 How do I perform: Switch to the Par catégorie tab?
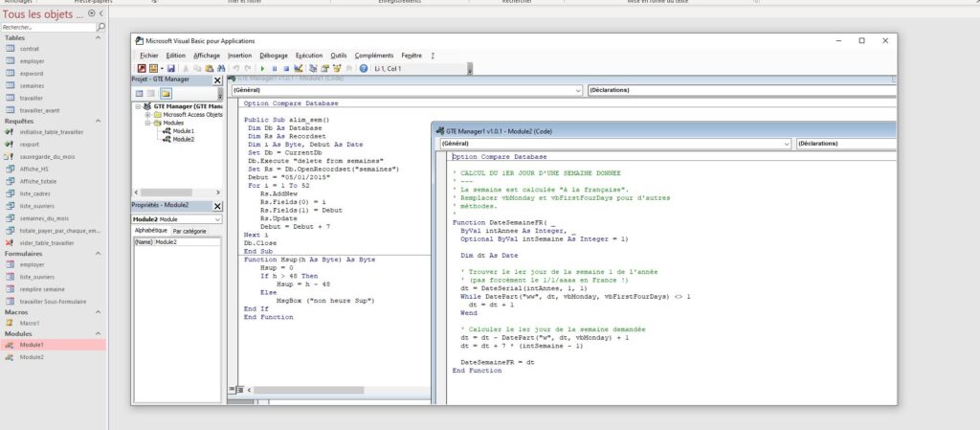[x=189, y=231]
